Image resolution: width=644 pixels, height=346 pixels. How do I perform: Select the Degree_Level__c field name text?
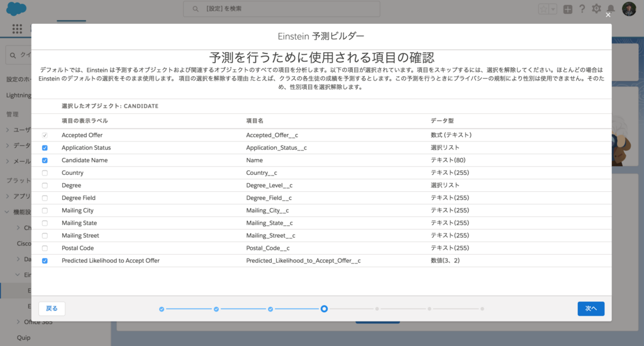[269, 186]
